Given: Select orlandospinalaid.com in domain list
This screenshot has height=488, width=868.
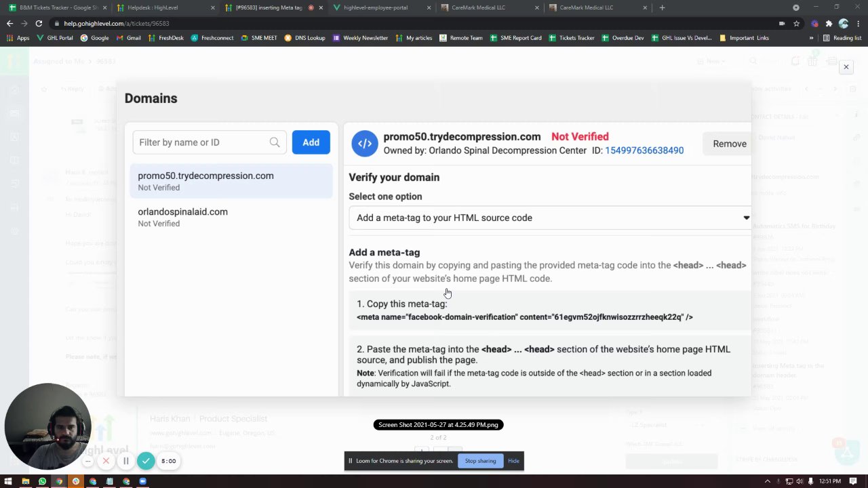Looking at the screenshot, I should pyautogui.click(x=231, y=217).
